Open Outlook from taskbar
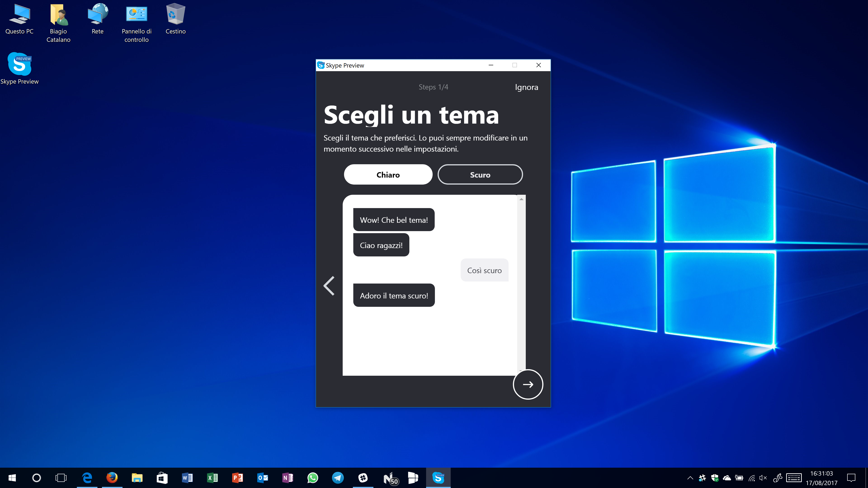868x488 pixels. [x=262, y=478]
